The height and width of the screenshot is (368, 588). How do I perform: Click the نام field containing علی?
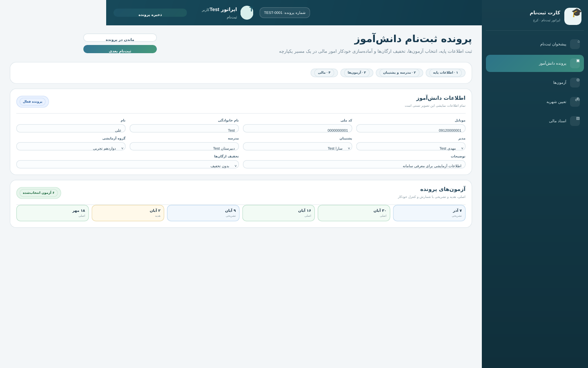(71, 128)
